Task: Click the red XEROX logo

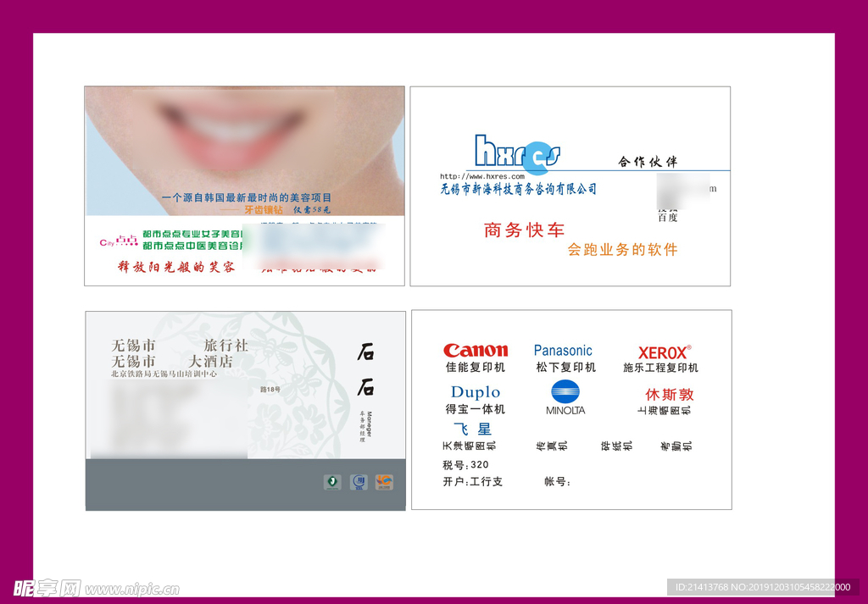Action: [664, 352]
